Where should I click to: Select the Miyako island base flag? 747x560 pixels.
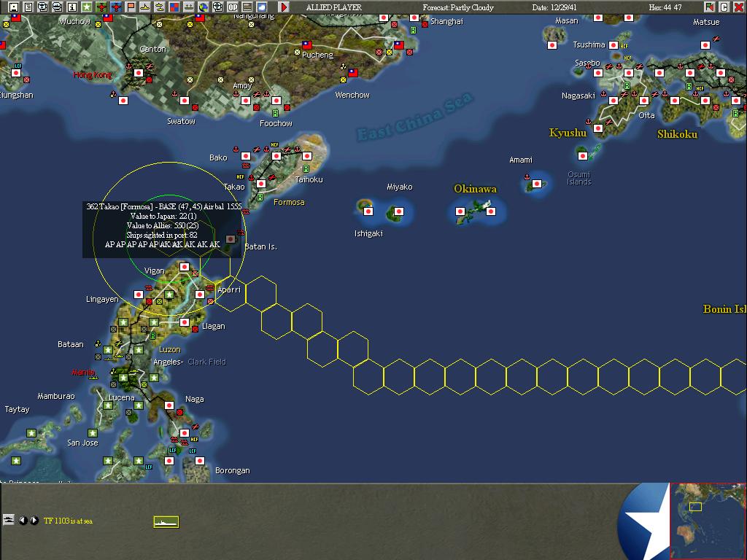pyautogui.click(x=399, y=211)
